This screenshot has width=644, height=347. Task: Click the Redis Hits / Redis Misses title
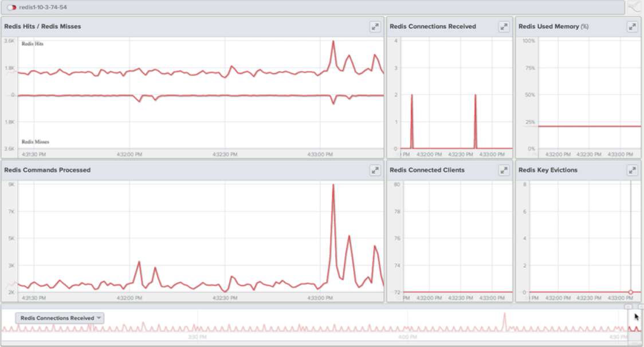(43, 26)
